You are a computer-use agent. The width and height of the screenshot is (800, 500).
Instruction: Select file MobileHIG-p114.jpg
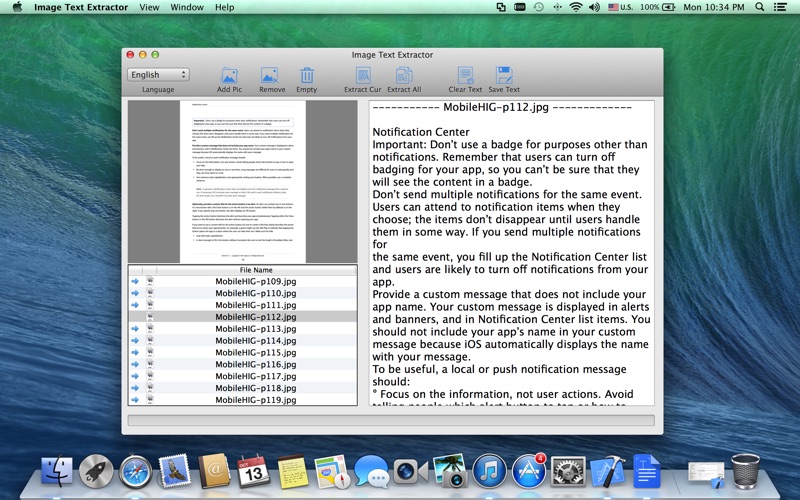[243, 340]
